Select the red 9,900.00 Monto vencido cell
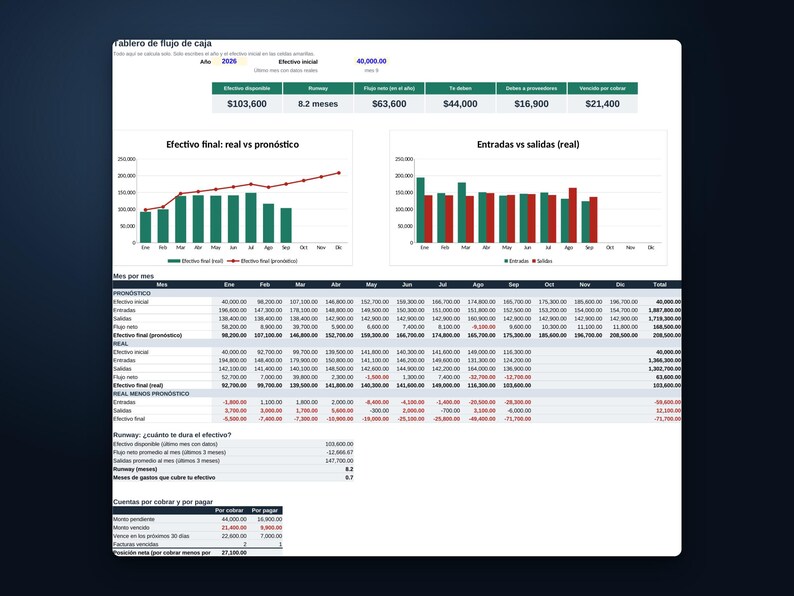This screenshot has height=596, width=794. pos(265,528)
